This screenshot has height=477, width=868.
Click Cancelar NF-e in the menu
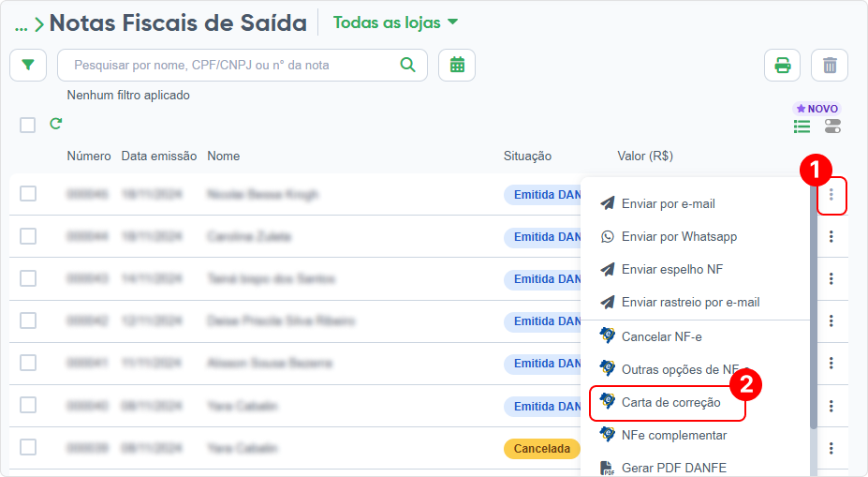pos(661,336)
